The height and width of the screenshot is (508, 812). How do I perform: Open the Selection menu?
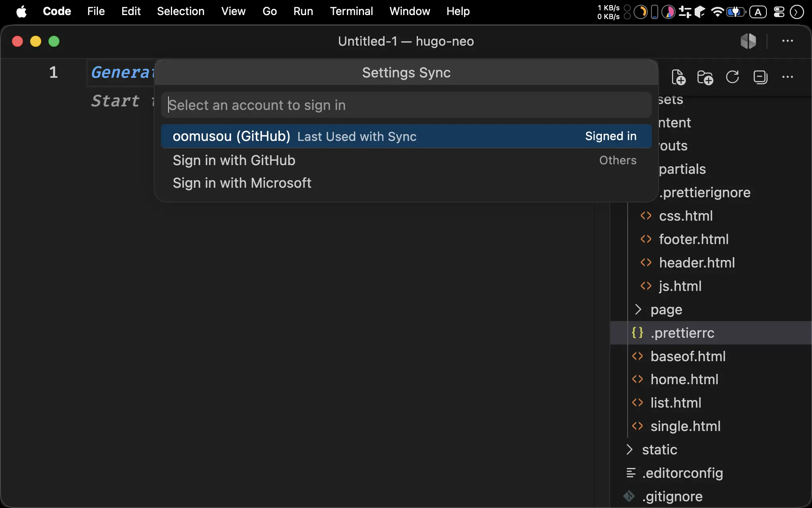tap(180, 12)
